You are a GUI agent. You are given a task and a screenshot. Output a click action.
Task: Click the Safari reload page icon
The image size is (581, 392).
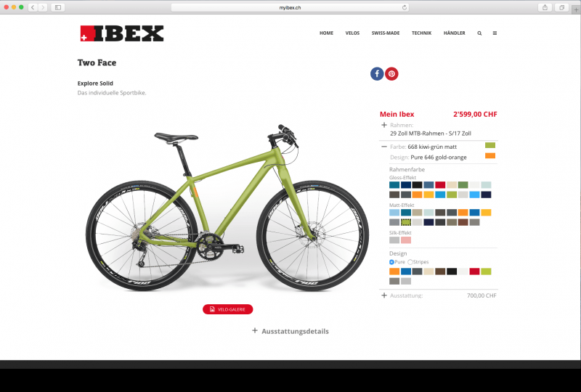(x=405, y=7)
